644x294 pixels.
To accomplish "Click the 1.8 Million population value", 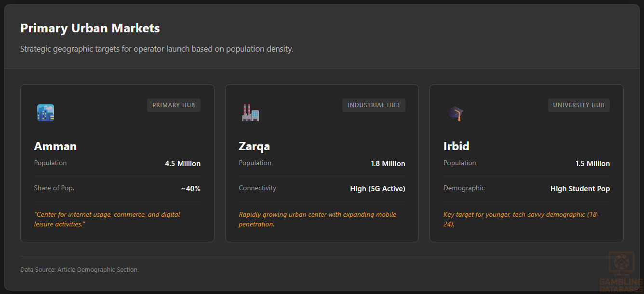I will point(388,164).
